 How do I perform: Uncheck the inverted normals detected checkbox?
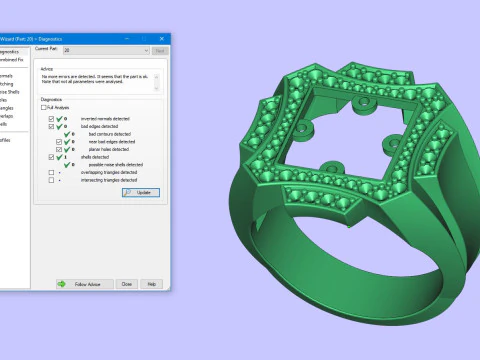click(x=51, y=119)
